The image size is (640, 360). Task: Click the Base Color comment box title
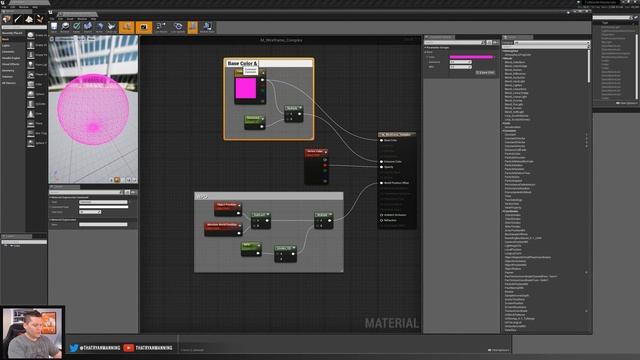[242, 63]
